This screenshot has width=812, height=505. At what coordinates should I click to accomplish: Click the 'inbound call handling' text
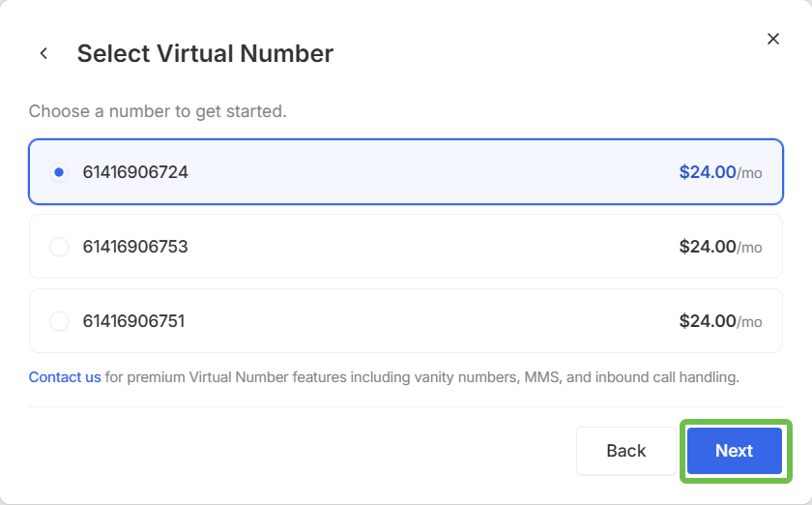tap(667, 377)
